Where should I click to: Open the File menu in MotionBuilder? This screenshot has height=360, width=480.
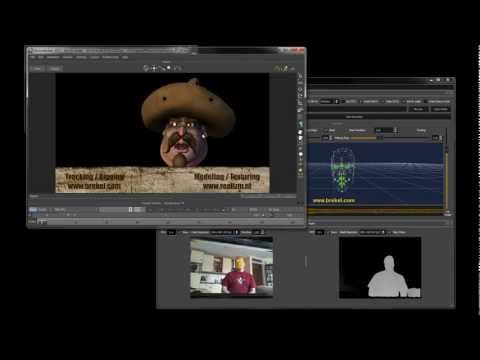(33, 57)
